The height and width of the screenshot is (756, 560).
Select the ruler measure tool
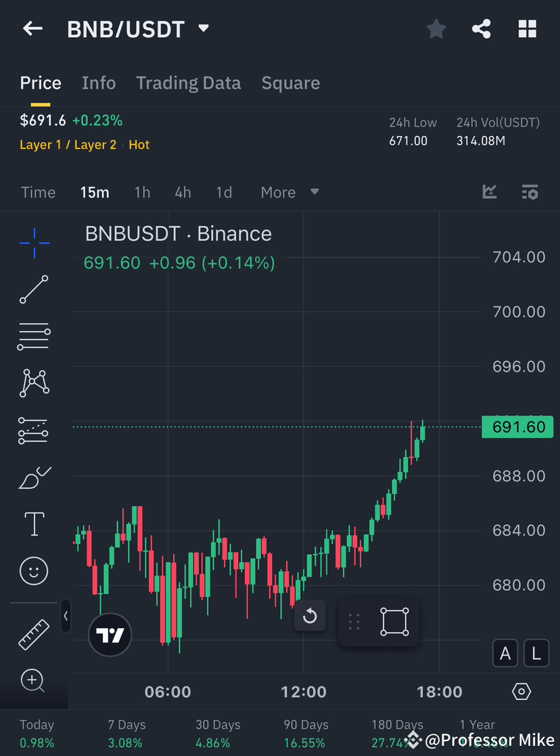(34, 635)
